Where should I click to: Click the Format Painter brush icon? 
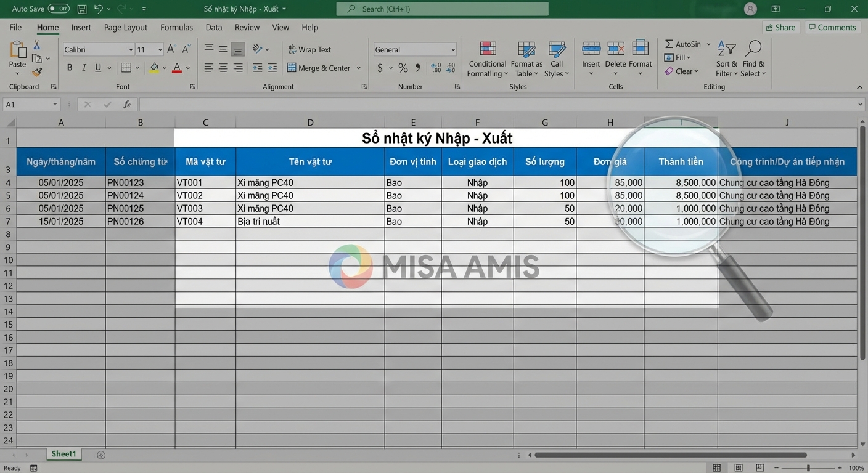pos(37,72)
